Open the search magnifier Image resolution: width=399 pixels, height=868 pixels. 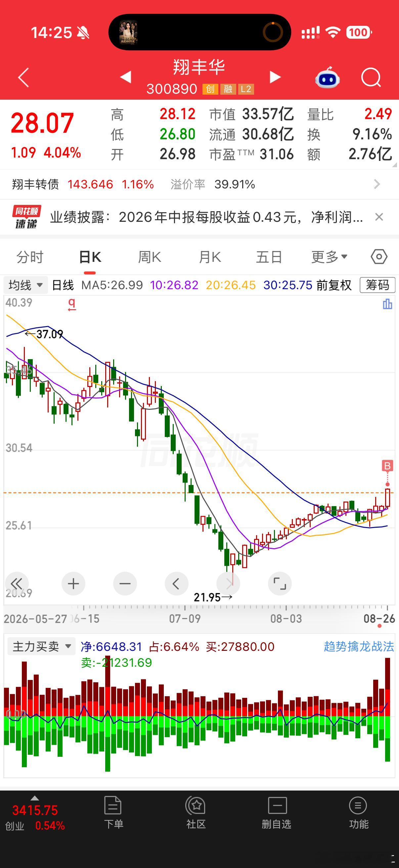[x=371, y=78]
